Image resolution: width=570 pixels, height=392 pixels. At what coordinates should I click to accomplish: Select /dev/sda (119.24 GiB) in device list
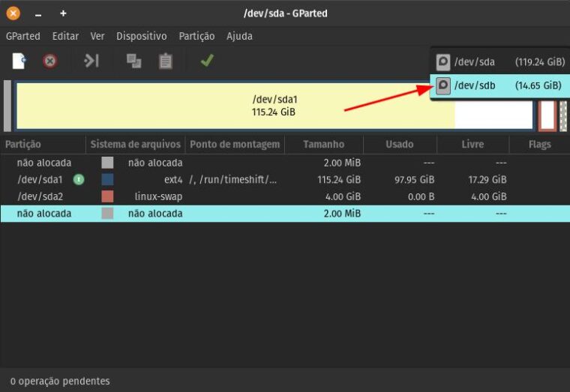coord(499,62)
